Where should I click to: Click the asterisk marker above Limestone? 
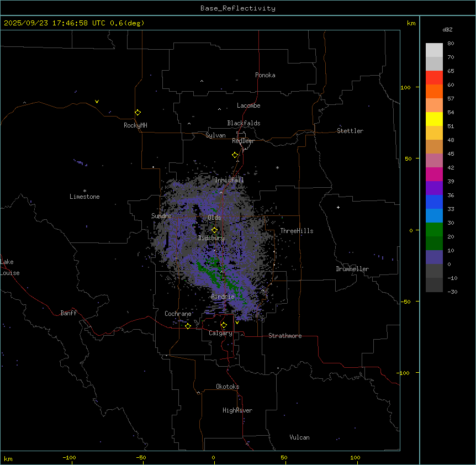click(84, 191)
